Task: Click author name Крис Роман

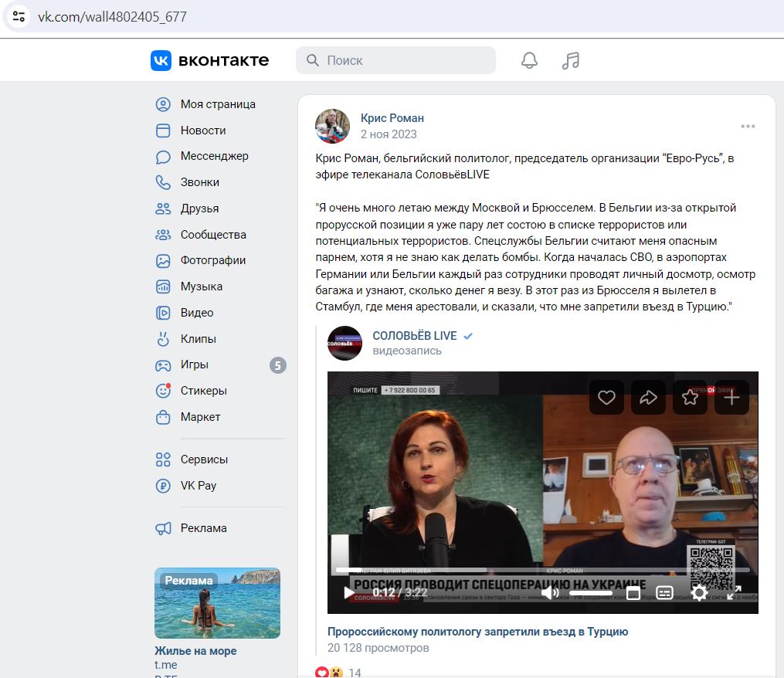Action: point(392,118)
